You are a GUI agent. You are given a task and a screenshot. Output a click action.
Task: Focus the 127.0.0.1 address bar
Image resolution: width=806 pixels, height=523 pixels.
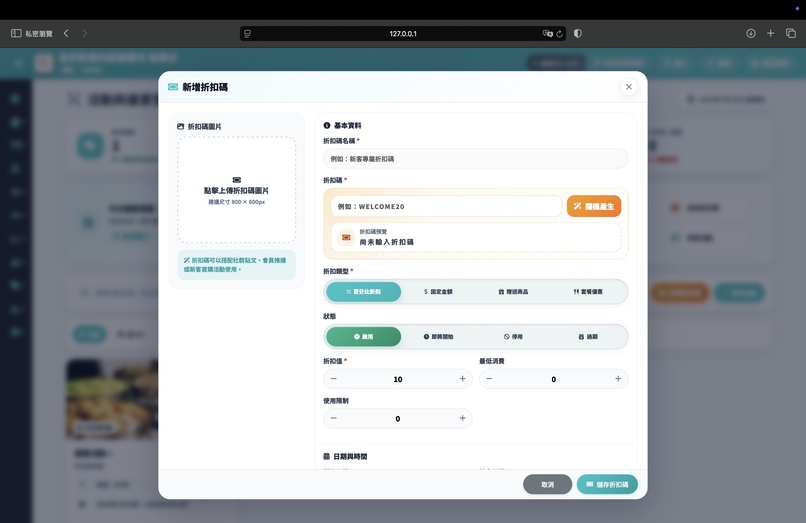click(403, 33)
